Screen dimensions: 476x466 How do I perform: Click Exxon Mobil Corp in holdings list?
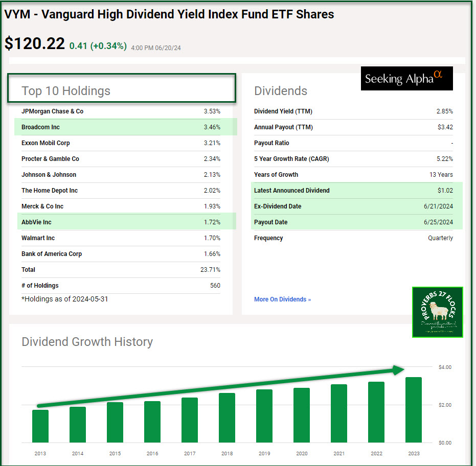[x=46, y=143]
